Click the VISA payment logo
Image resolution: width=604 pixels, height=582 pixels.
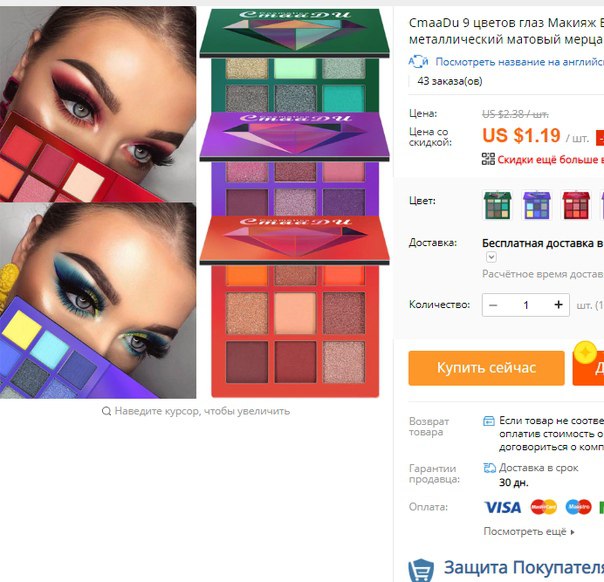(x=503, y=507)
